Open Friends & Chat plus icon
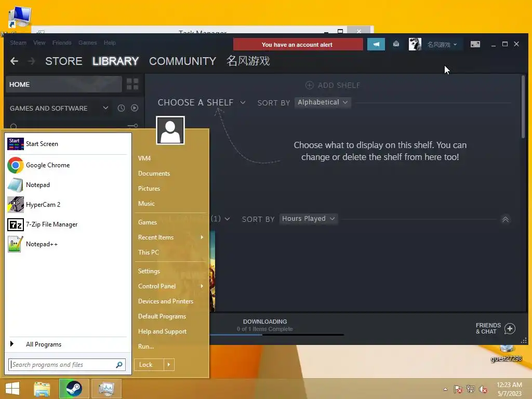Screen dimensions: 532x399 point(510,328)
